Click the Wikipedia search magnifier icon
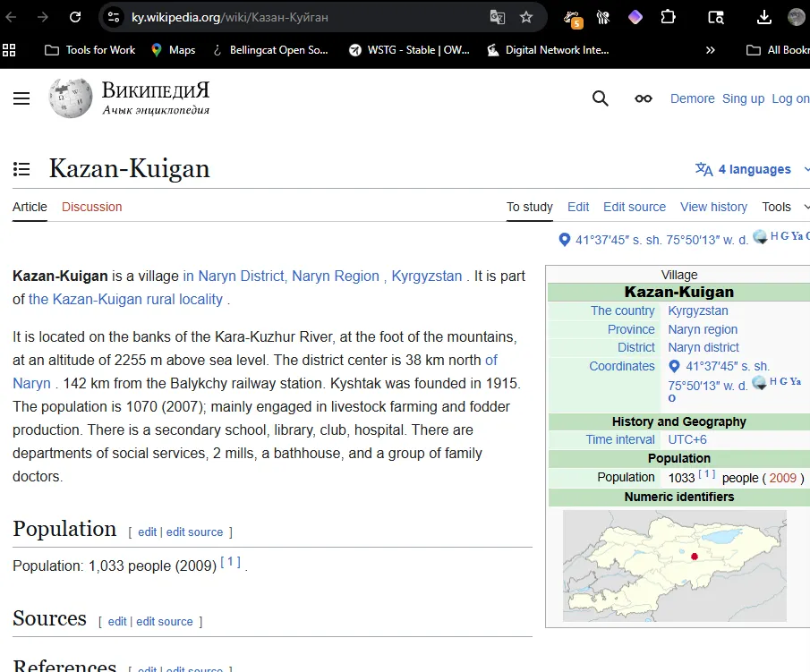The image size is (810, 672). [x=601, y=98]
